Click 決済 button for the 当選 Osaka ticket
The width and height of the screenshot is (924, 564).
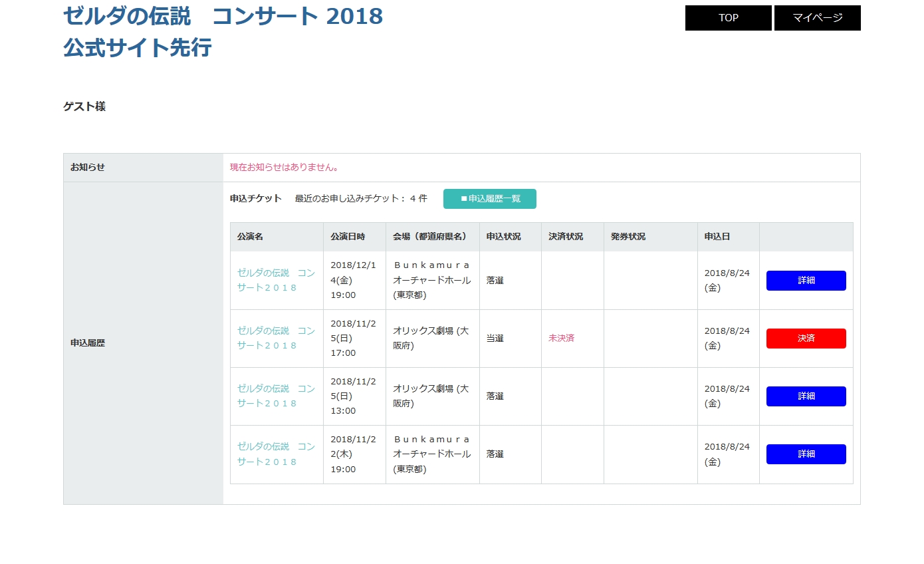806,339
